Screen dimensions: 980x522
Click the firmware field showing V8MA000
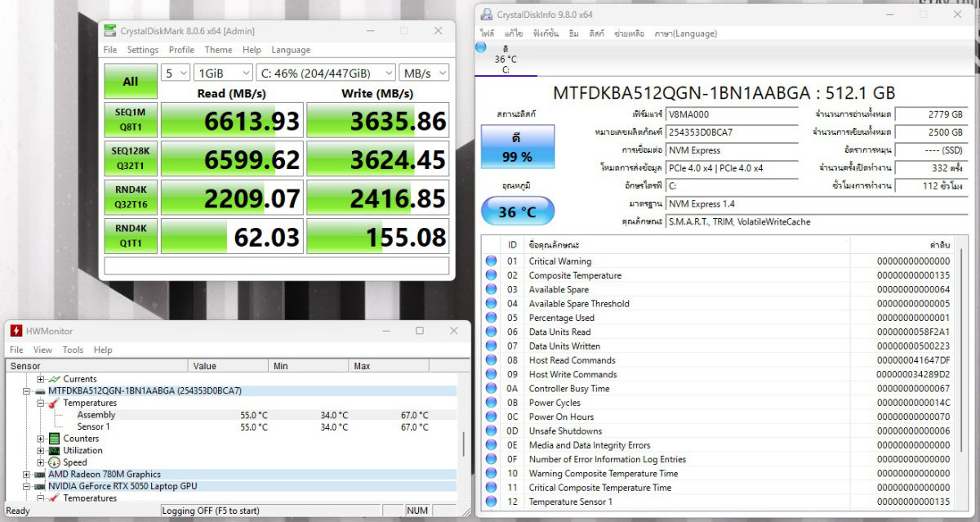pos(732,114)
